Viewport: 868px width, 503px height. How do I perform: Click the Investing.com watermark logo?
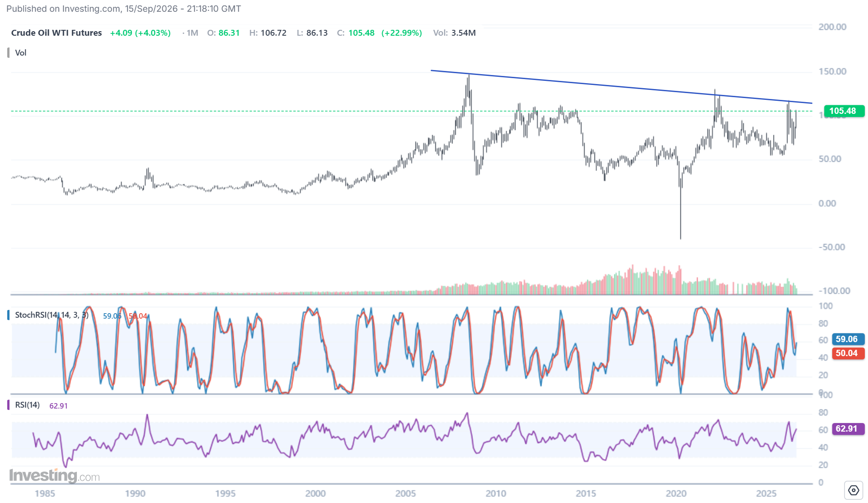54,475
